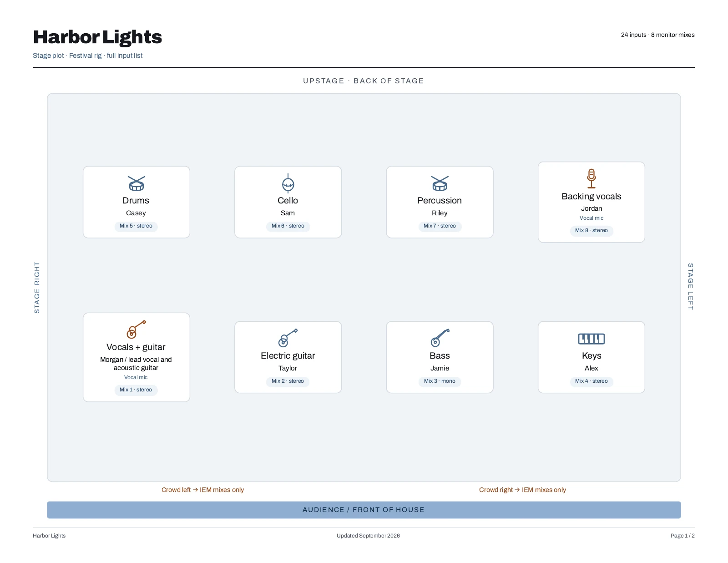The height and width of the screenshot is (563, 728).
Task: Select the 'Mix 1 · stereo' badge
Action: (x=136, y=390)
